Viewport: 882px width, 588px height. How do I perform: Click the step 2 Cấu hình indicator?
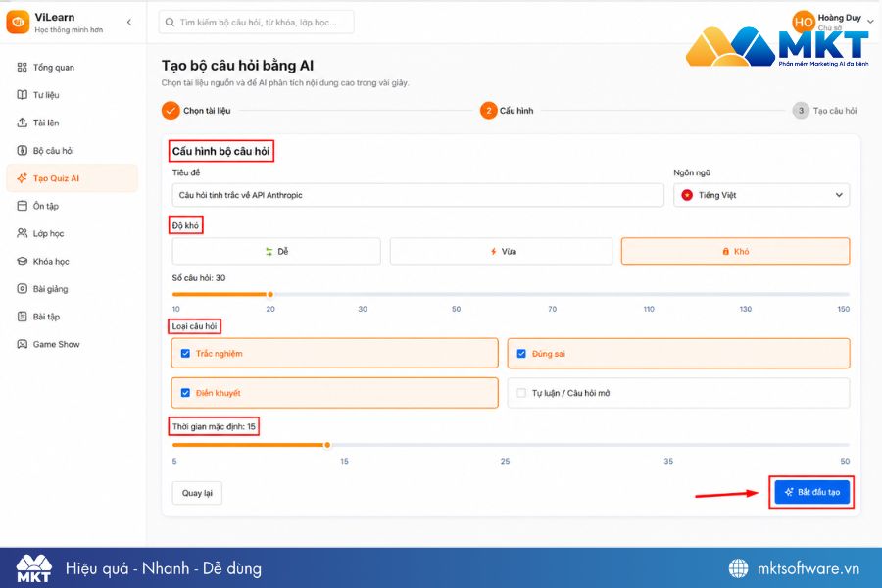pos(488,111)
